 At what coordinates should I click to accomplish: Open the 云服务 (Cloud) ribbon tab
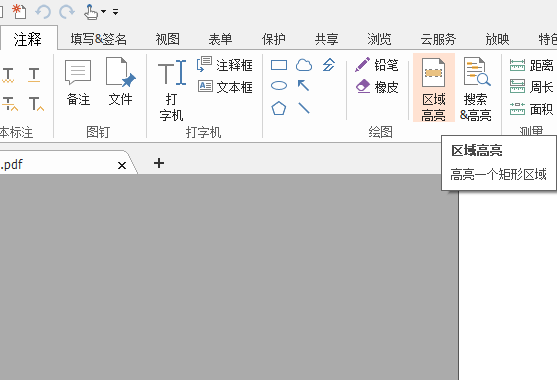(x=438, y=39)
